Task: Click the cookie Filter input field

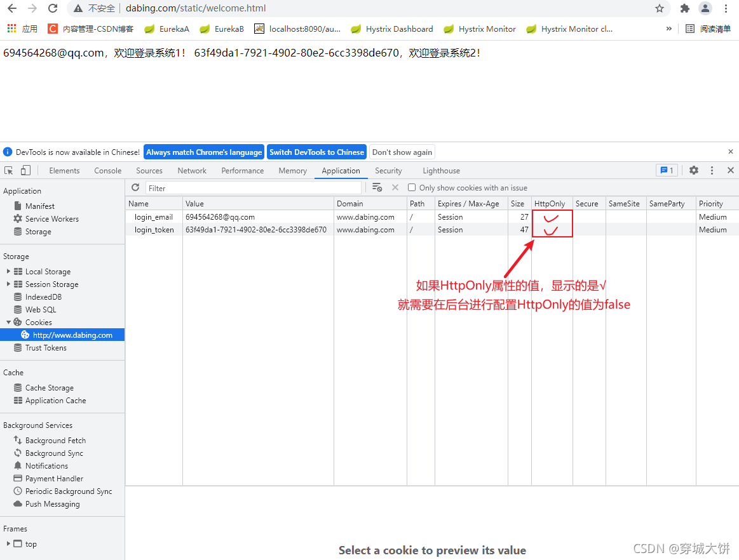Action: coord(253,188)
